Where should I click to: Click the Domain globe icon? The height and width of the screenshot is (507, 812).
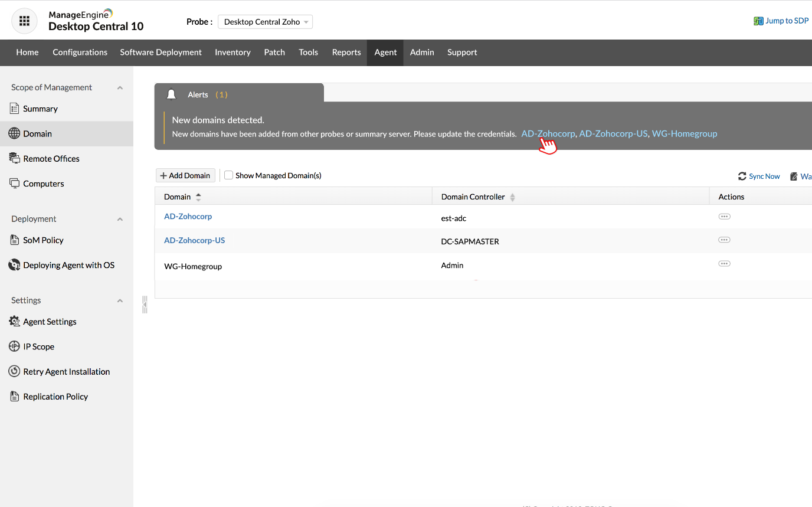point(14,133)
